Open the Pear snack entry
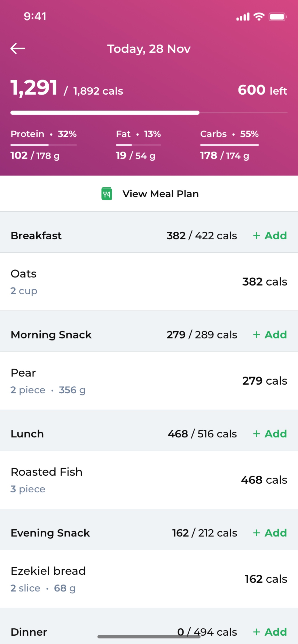 coord(149,381)
